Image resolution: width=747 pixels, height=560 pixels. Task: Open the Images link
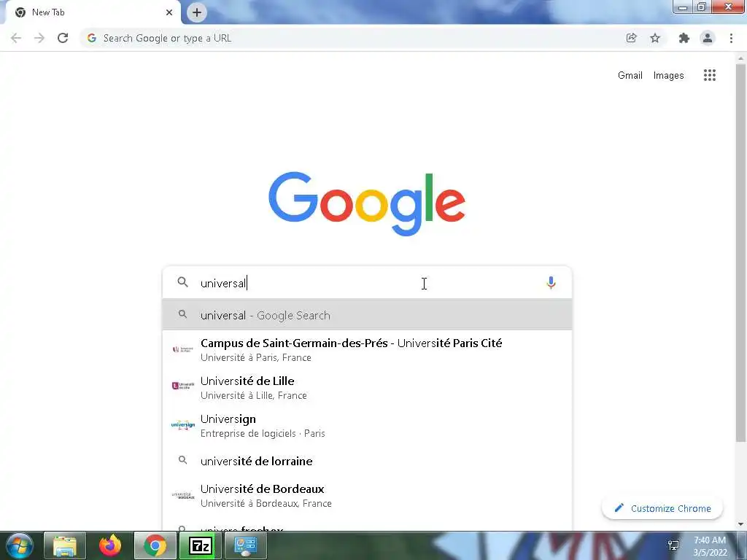(x=668, y=75)
